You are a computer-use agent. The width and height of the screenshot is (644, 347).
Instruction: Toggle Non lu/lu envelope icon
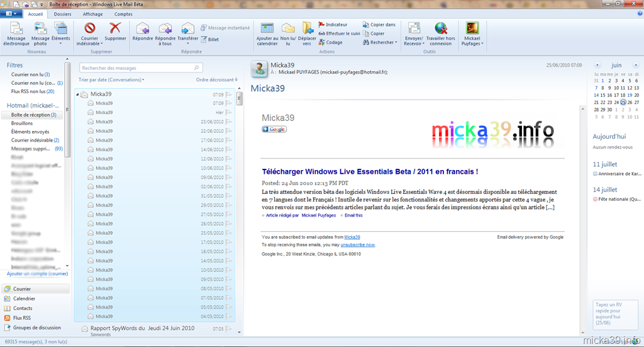tap(288, 28)
